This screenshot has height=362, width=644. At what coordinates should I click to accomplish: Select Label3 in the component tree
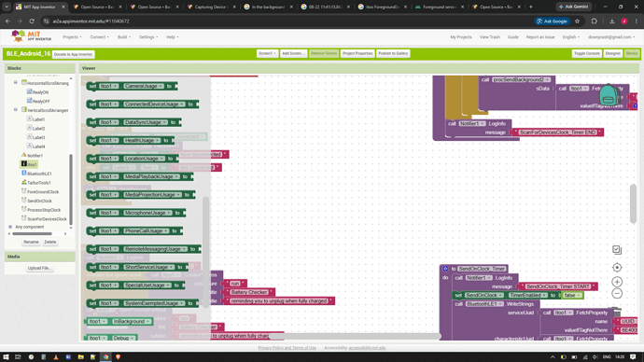38,137
